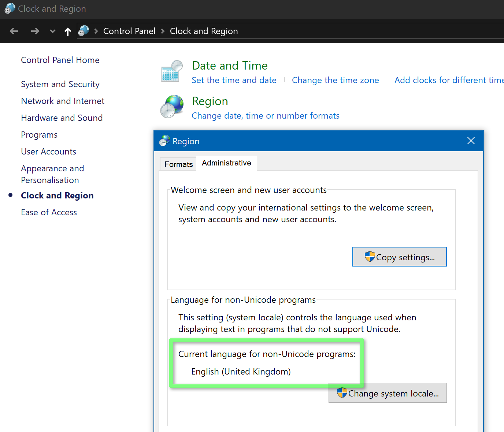504x432 pixels.
Task: Go forward with the right arrow
Action: 35,31
